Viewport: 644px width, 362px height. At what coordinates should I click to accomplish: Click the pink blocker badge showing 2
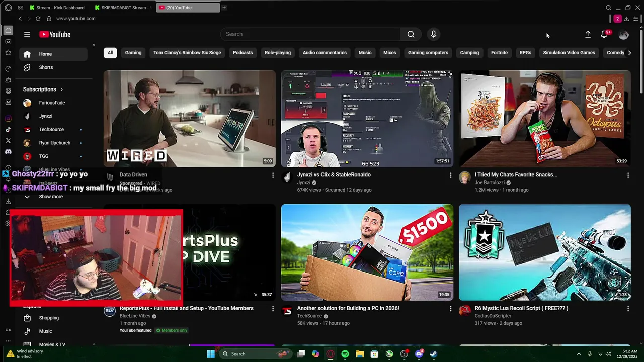coord(617,19)
